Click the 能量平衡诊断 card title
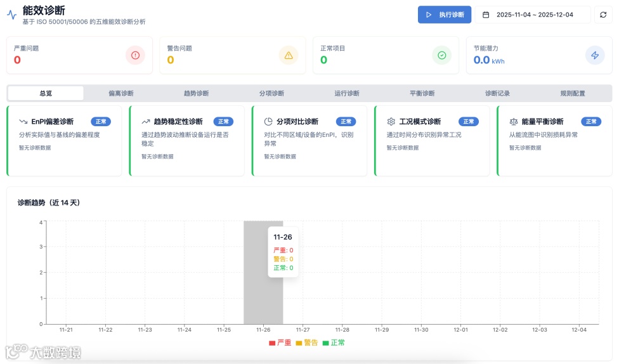The height and width of the screenshot is (364, 619). pyautogui.click(x=542, y=122)
